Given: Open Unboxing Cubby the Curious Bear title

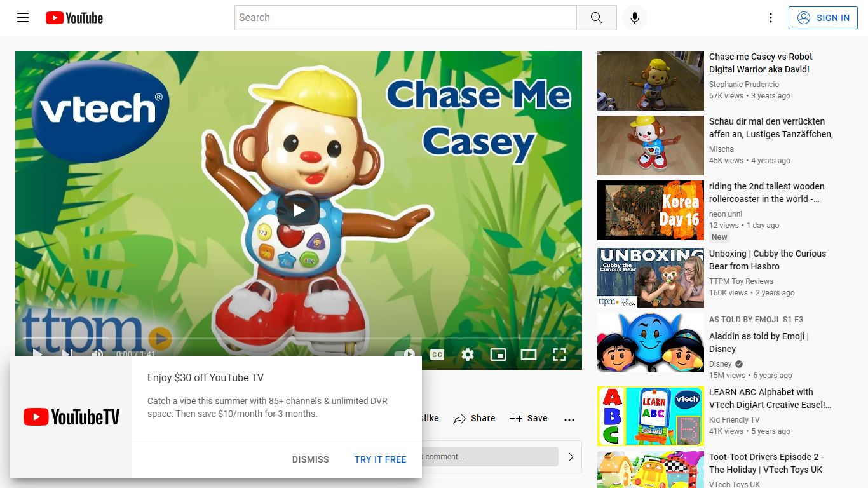Looking at the screenshot, I should pyautogui.click(x=768, y=260).
